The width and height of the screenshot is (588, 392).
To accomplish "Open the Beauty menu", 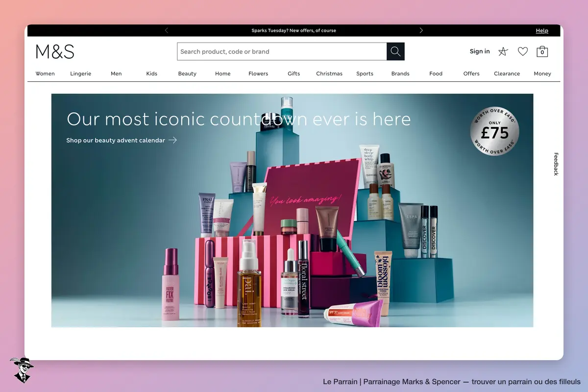I will pos(187,73).
